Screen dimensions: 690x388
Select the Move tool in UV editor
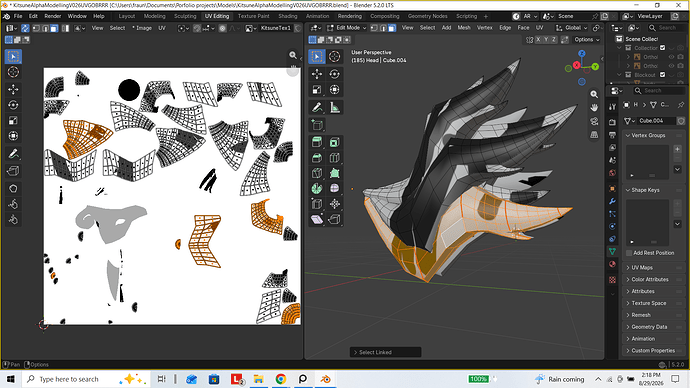[x=13, y=89]
